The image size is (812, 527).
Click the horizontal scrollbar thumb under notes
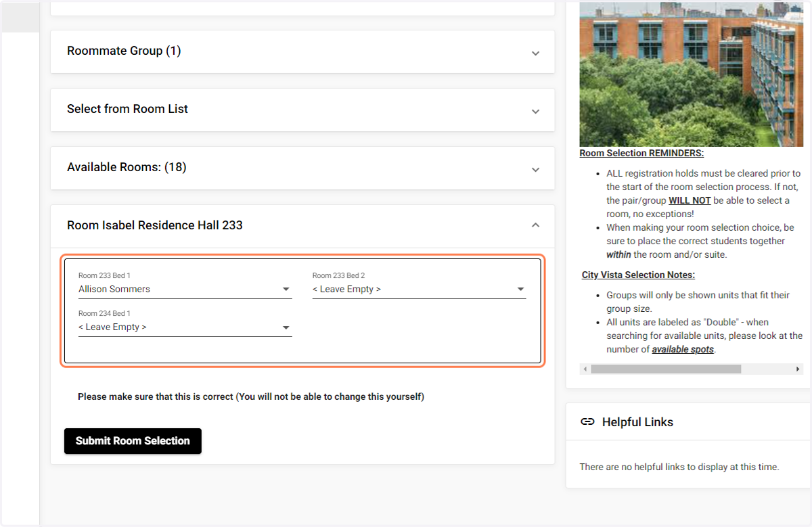click(666, 369)
